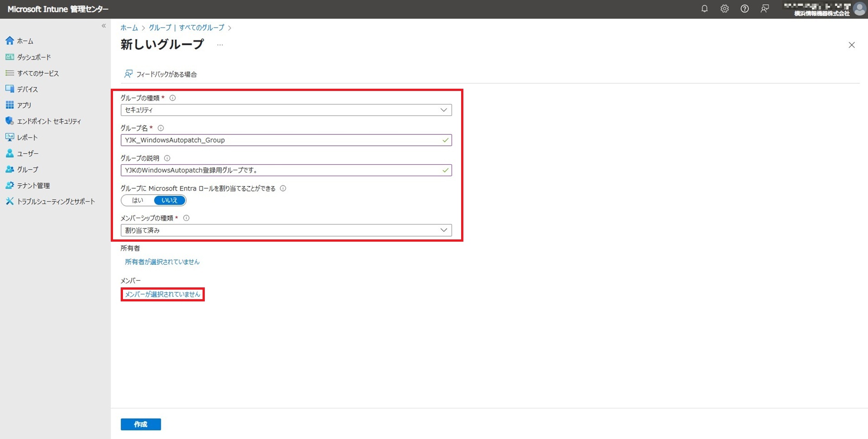Open account avatar in top right
This screenshot has height=439, width=868.
coord(859,9)
